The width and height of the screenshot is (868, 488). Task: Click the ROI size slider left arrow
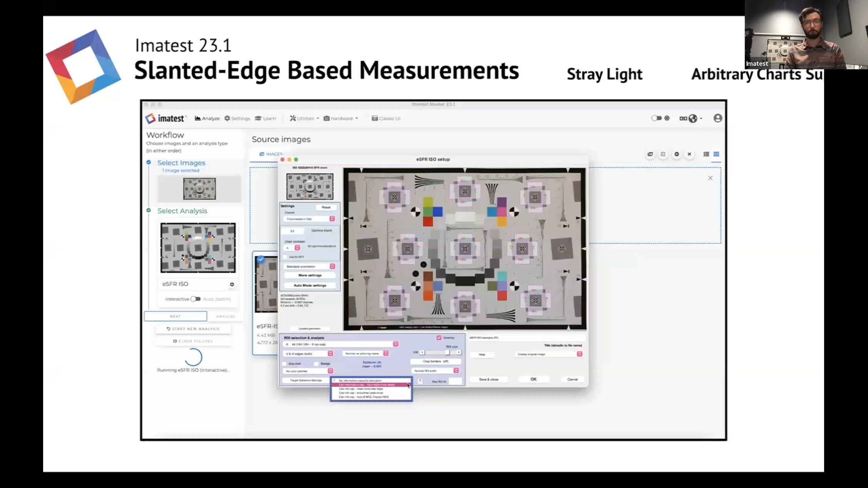tap(422, 353)
